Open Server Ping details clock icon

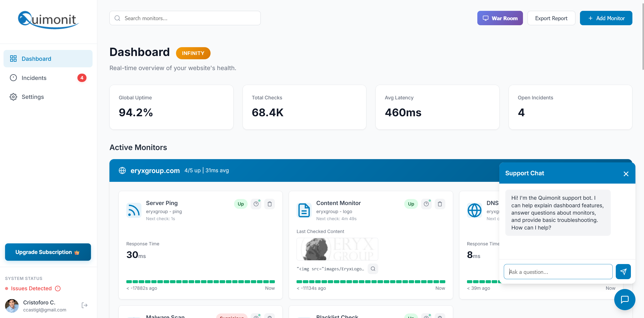click(x=256, y=204)
